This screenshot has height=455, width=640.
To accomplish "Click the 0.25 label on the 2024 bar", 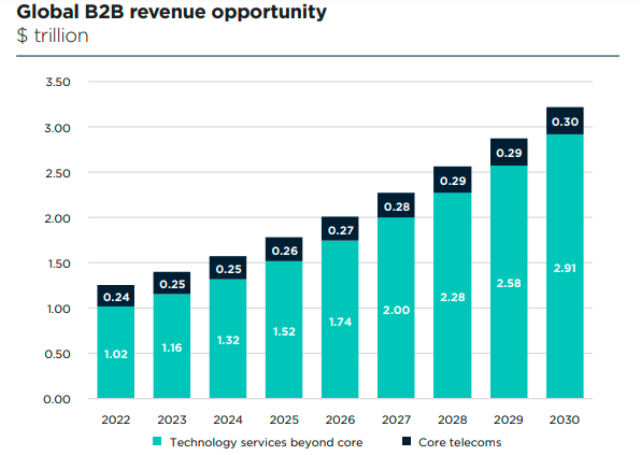I will [229, 269].
